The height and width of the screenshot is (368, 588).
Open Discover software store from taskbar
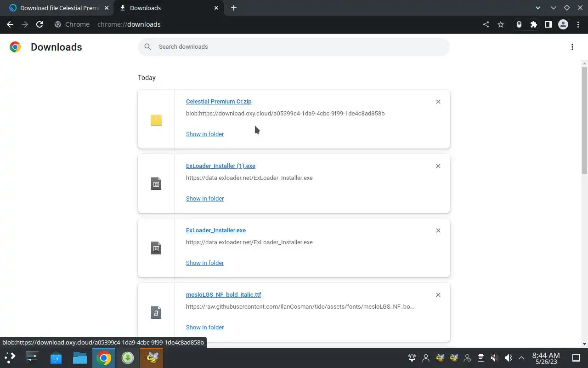click(x=56, y=357)
